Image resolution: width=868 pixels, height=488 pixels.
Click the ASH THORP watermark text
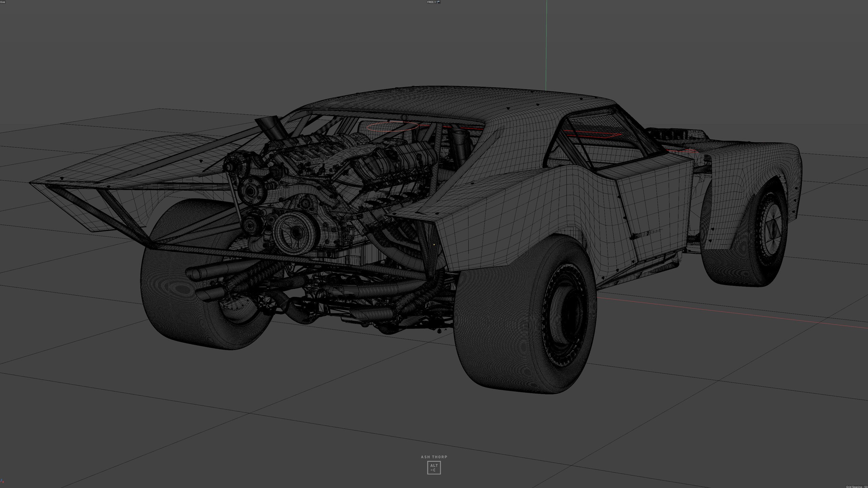coord(434,457)
